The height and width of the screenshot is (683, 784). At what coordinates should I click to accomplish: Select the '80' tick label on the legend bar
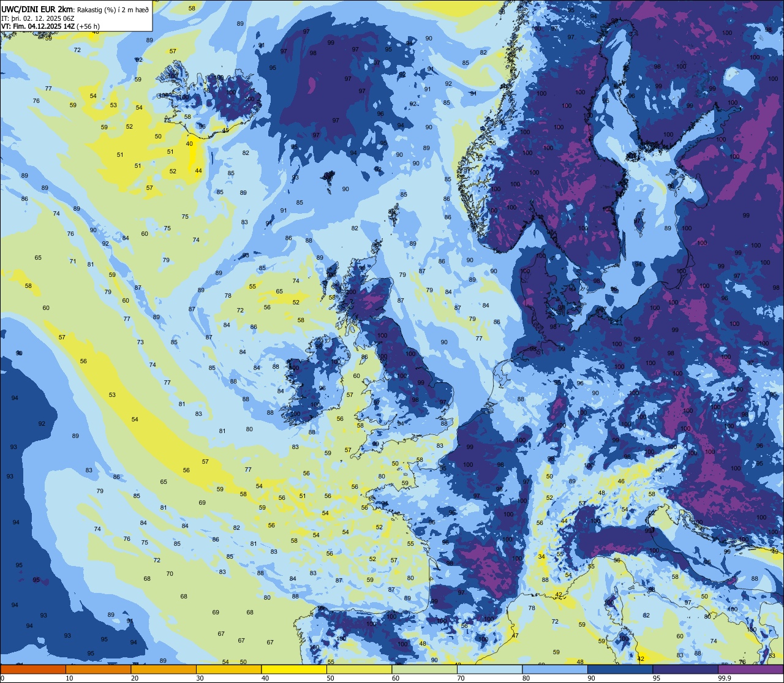[526, 678]
